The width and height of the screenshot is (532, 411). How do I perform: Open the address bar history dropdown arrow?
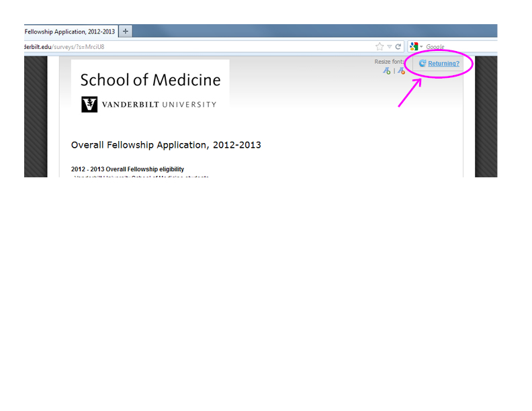click(389, 47)
